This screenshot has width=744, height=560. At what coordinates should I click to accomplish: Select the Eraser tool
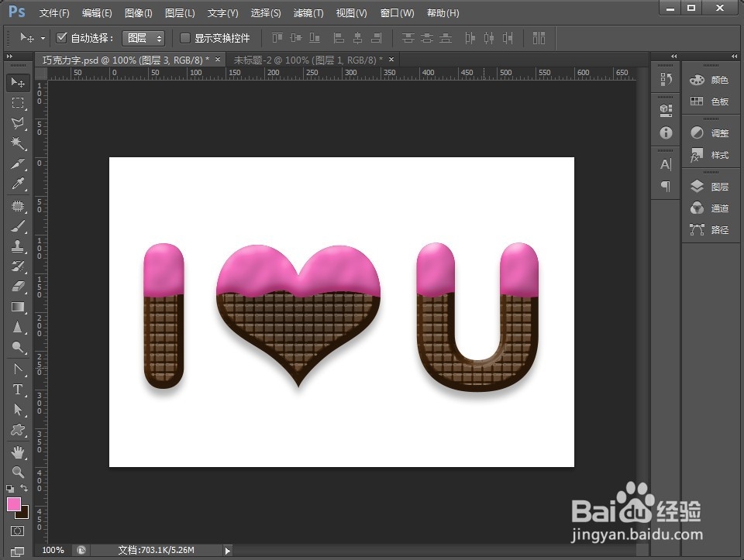[x=18, y=287]
